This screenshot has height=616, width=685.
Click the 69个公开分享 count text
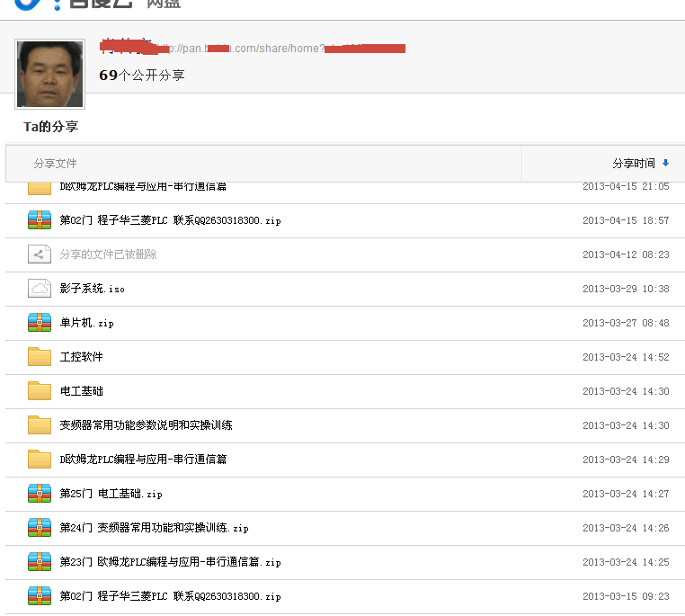coord(142,76)
